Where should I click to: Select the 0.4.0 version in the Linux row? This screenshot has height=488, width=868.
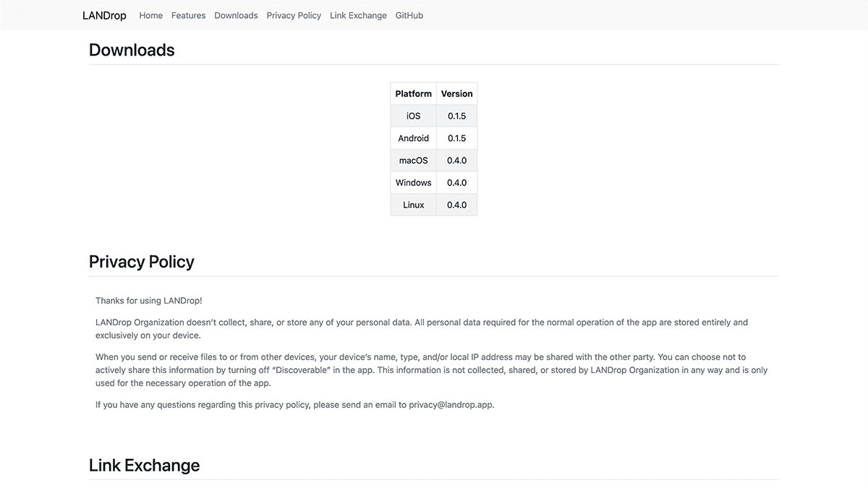coord(456,205)
